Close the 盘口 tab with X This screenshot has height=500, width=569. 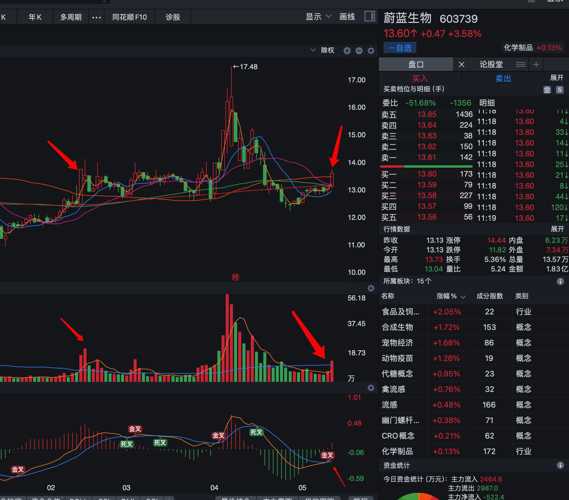tap(461, 65)
